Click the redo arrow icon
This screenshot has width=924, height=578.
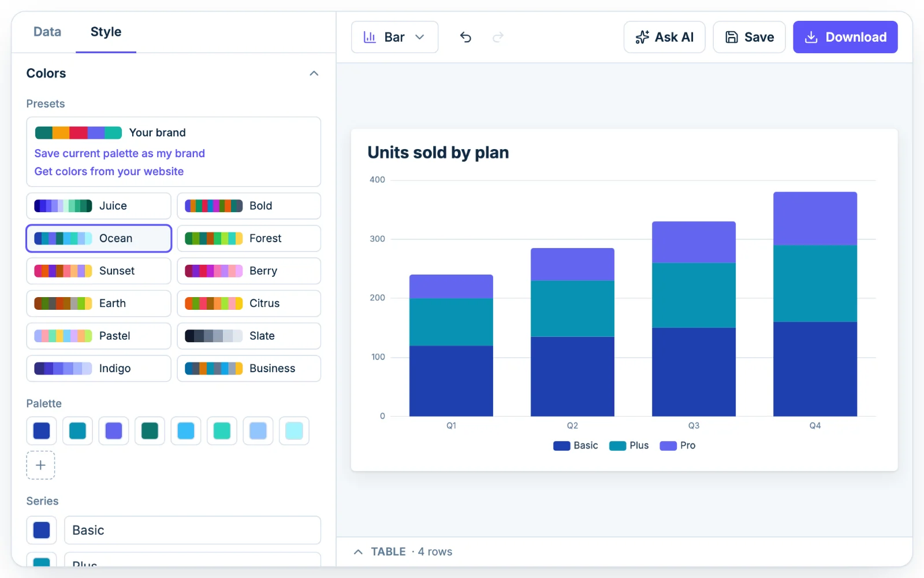pos(498,37)
